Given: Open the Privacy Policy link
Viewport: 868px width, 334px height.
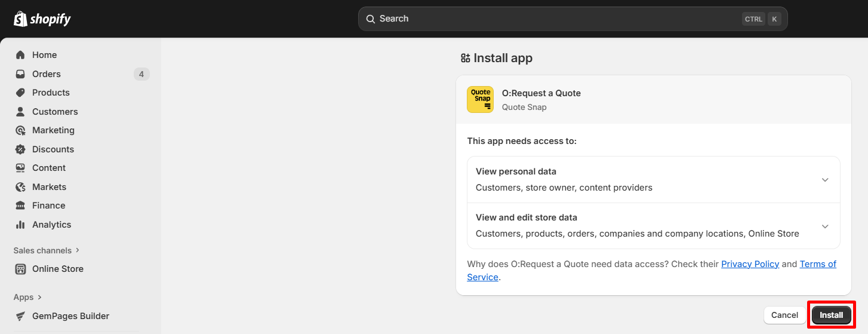Looking at the screenshot, I should coord(750,264).
